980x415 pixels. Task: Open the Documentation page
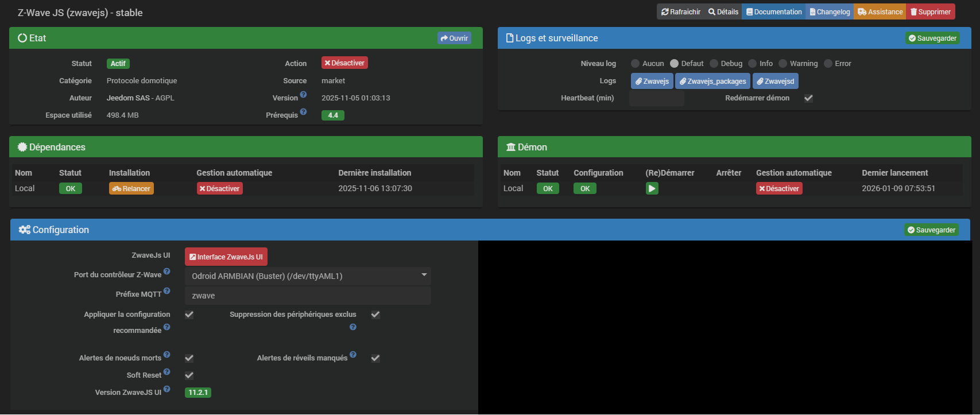click(x=774, y=11)
